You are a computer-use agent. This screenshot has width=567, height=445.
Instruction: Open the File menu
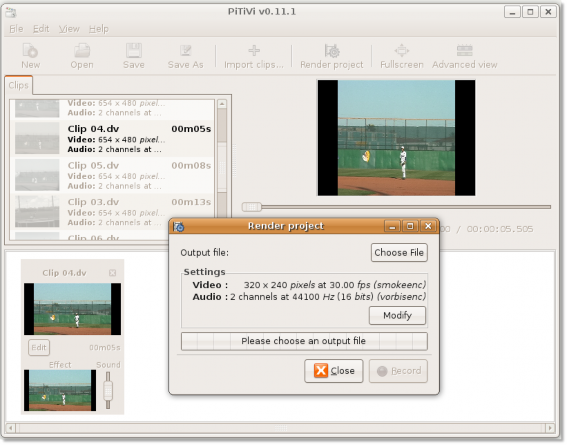(16, 29)
